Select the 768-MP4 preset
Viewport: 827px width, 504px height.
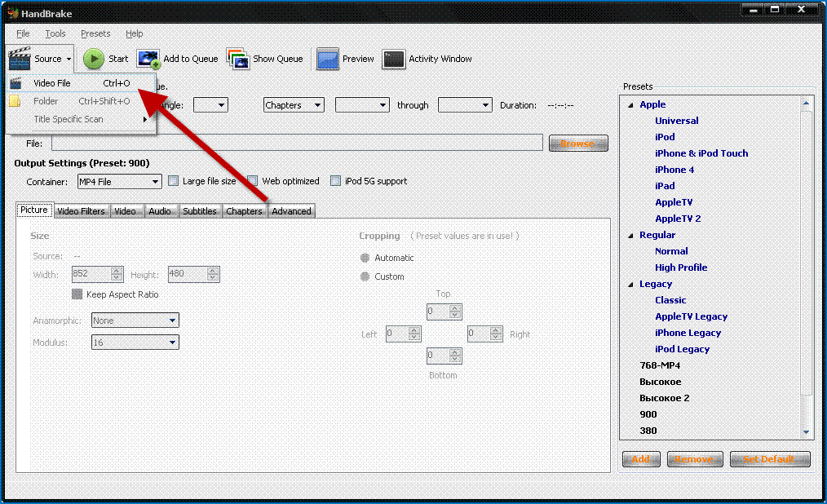click(x=660, y=366)
